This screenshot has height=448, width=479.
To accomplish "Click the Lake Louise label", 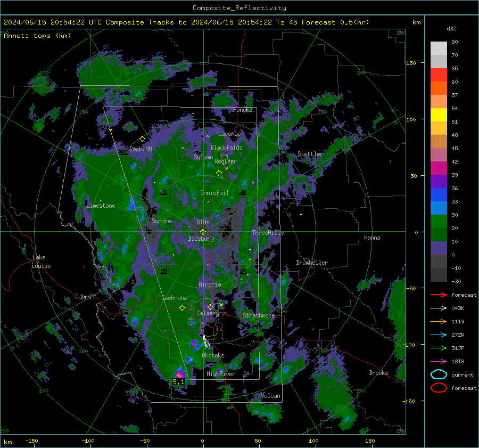I will click(42, 262).
